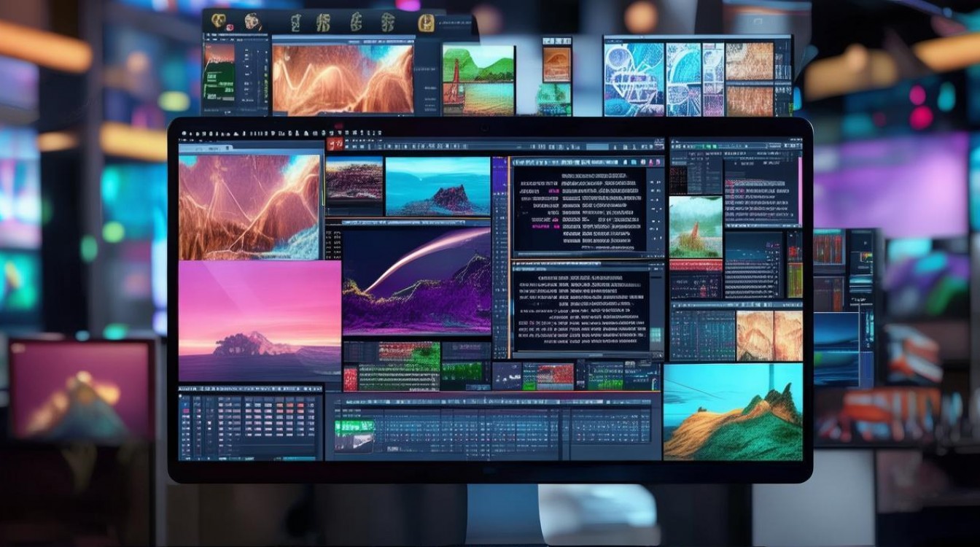
Task: Open the sandstone texture thumbnail on the right
Action: click(x=769, y=335)
